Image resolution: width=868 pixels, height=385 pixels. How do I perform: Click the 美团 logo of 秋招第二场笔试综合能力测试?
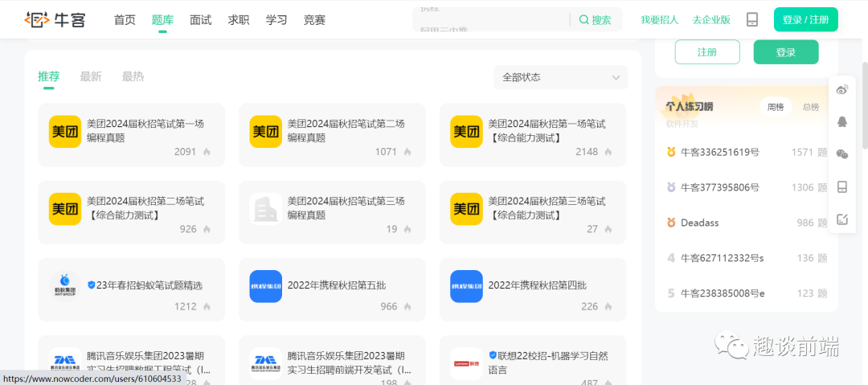(65, 209)
